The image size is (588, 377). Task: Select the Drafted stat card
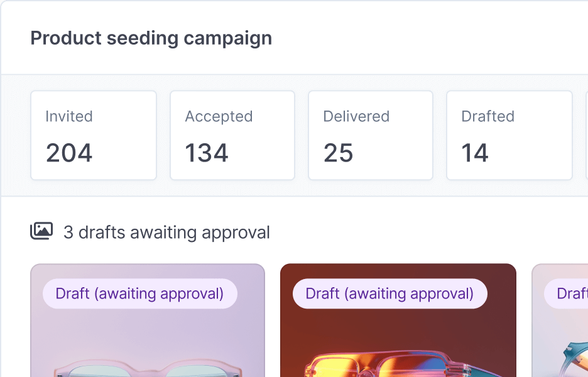point(509,135)
